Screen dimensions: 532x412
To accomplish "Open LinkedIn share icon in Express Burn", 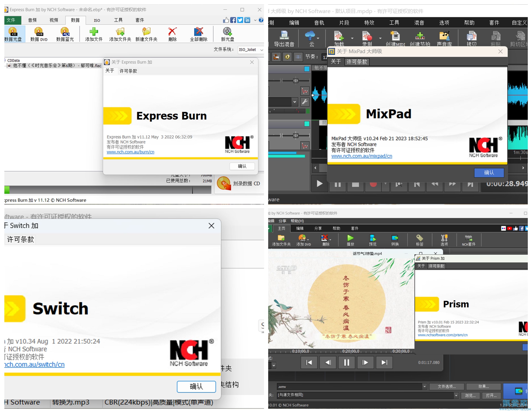I will (247, 20).
